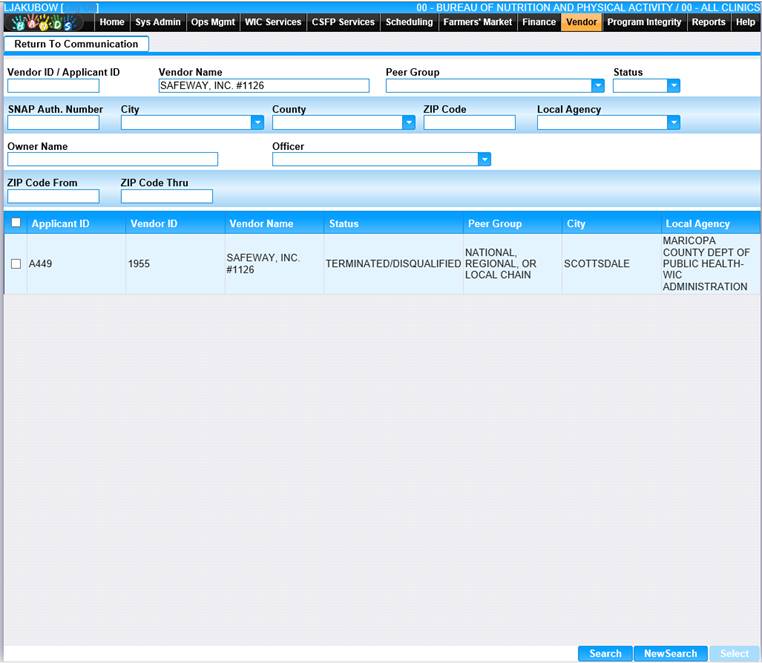
Task: Sort by Vendor ID column header
Action: [x=154, y=224]
